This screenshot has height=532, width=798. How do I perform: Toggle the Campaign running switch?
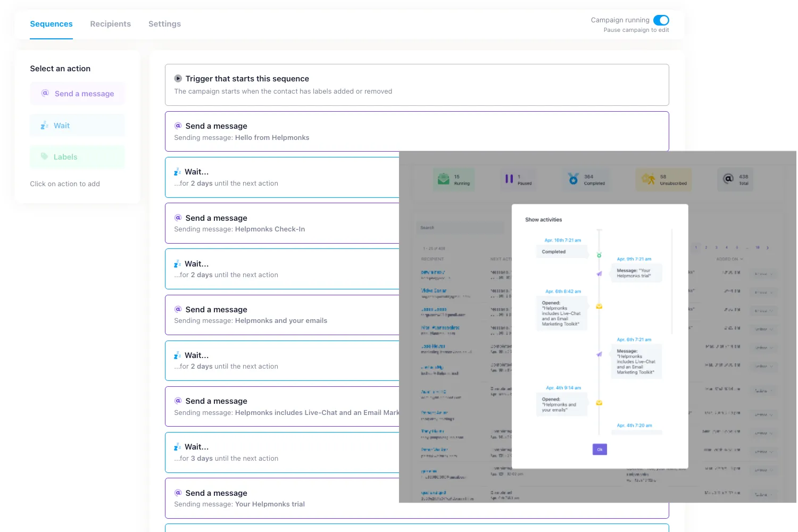click(661, 20)
